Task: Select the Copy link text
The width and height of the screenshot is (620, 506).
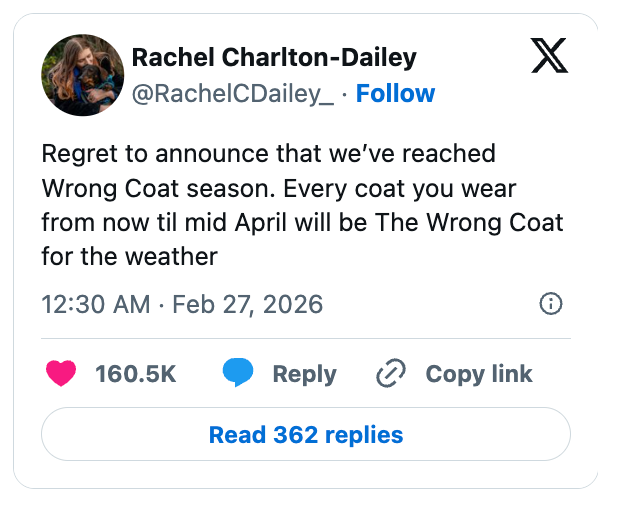Action: tap(479, 374)
